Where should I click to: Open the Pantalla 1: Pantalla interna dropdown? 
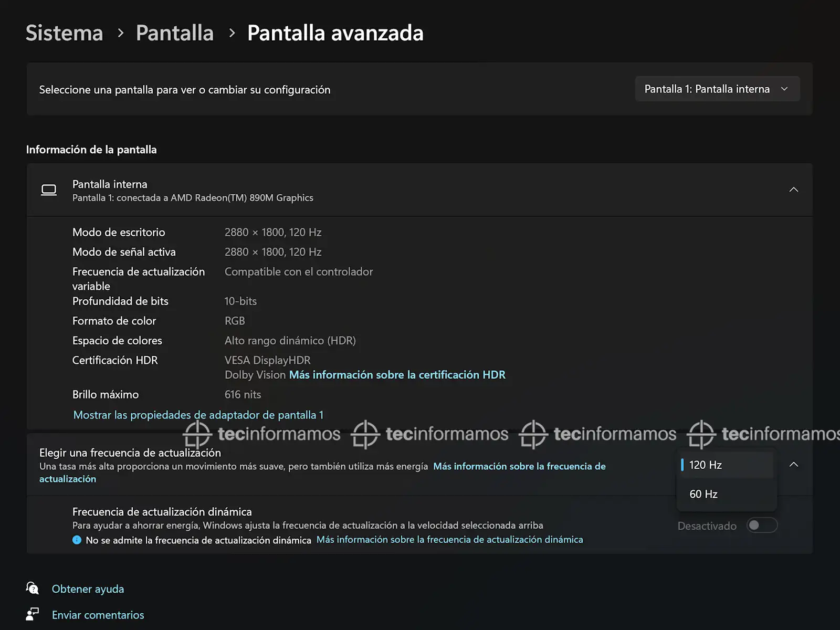[717, 89]
